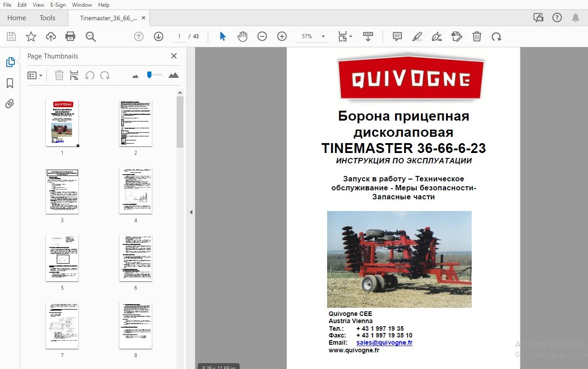This screenshot has width=588, height=369.
Task: Switch to the Tools tab
Action: 47,18
